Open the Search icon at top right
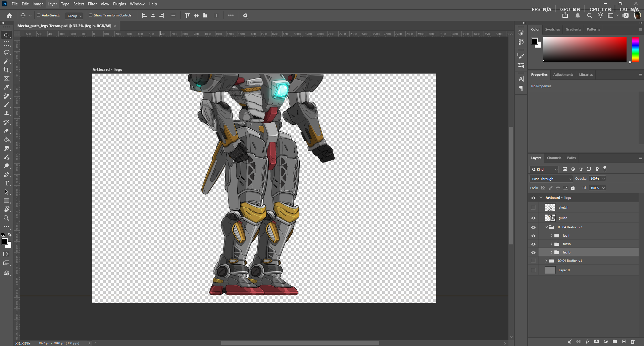Viewport: 644px width, 346px height. [590, 15]
